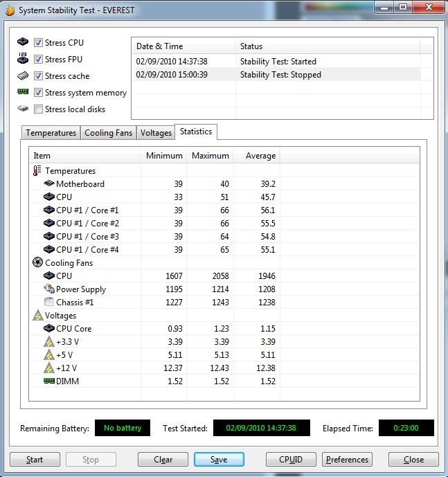This screenshot has height=477, width=448.
Task: Click the chip icon of CPU fan row
Action: coord(49,276)
